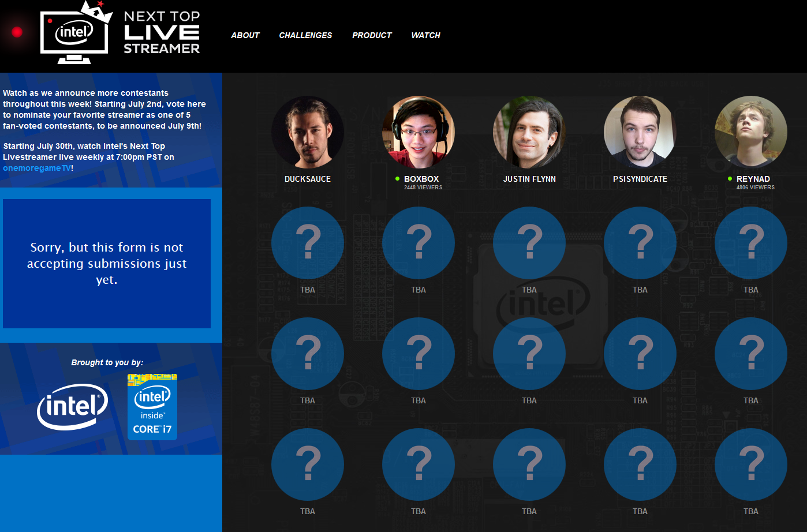Select Reynad's contestant photo
Image resolution: width=807 pixels, height=532 pixels.
[x=750, y=132]
